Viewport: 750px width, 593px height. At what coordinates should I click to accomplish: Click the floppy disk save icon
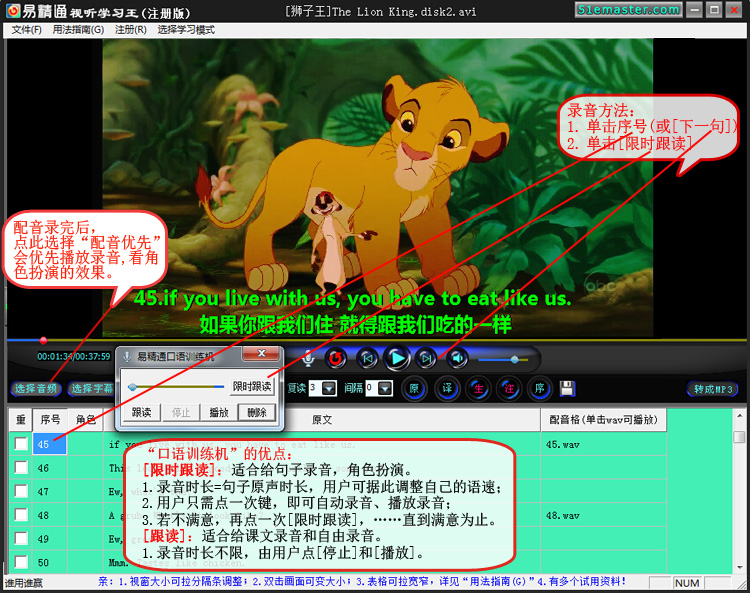567,388
